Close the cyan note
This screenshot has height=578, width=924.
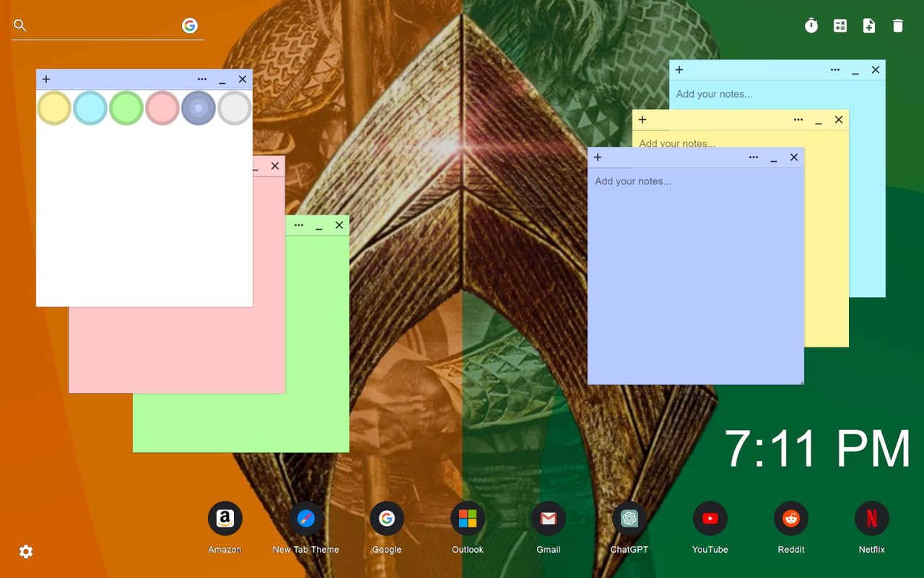pyautogui.click(x=876, y=70)
